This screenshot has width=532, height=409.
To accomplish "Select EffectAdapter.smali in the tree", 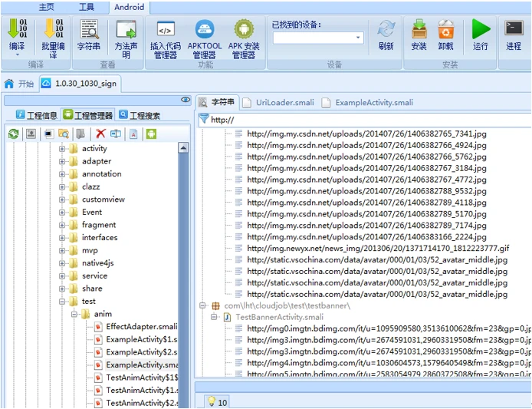I will [x=142, y=327].
